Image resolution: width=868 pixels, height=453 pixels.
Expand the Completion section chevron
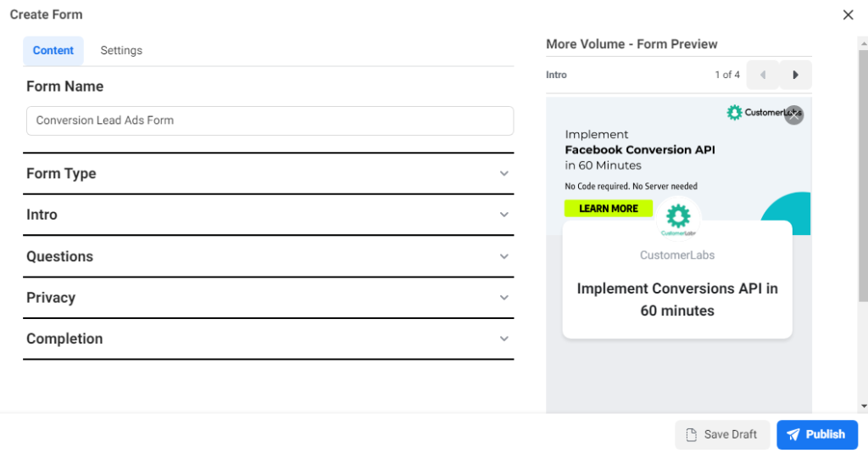[504, 338]
